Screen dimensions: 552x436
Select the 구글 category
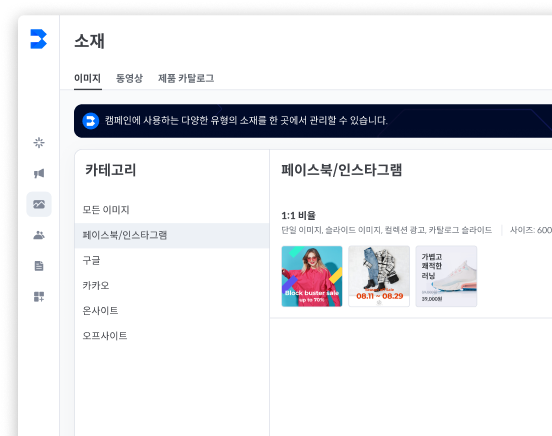(x=91, y=260)
